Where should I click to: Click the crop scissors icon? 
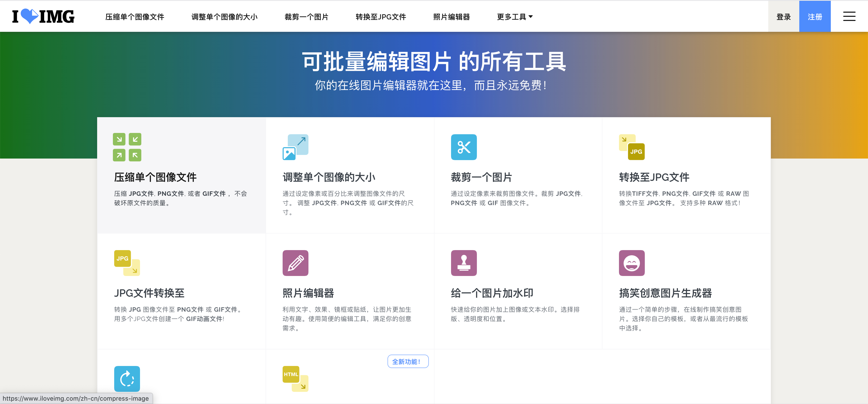pos(464,147)
